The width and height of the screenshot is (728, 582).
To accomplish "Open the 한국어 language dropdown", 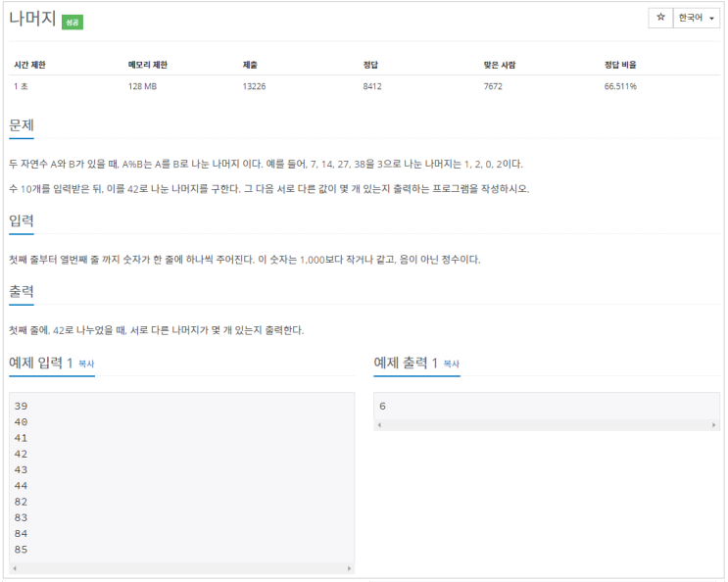I will point(696,18).
